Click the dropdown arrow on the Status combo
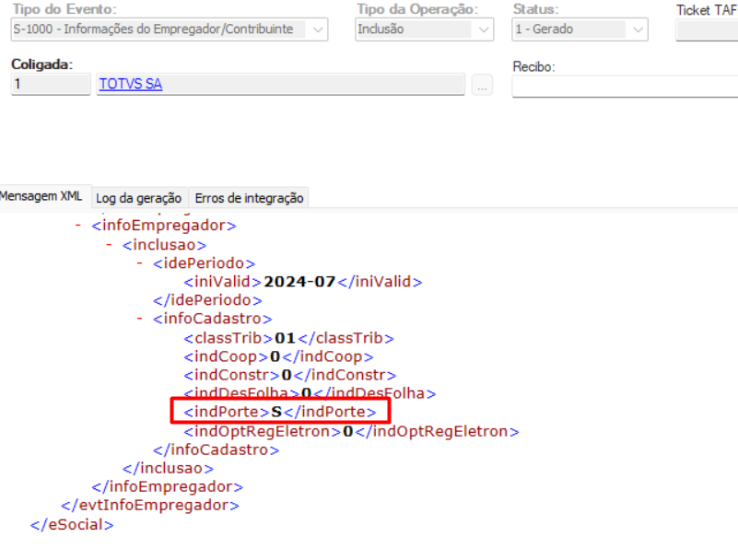738x560 pixels. click(x=638, y=29)
